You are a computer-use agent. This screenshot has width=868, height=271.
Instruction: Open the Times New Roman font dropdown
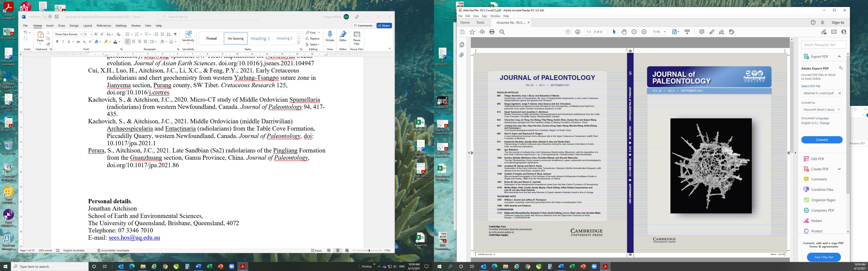click(x=81, y=34)
